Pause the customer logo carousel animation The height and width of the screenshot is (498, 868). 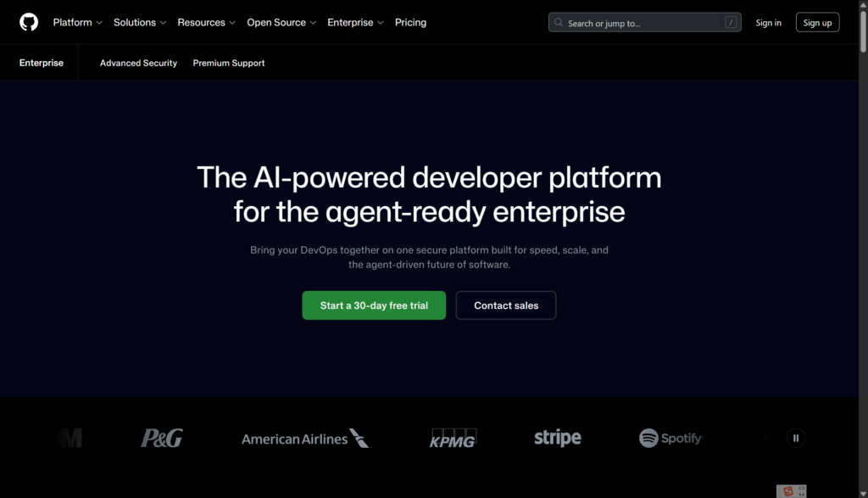[x=795, y=439]
